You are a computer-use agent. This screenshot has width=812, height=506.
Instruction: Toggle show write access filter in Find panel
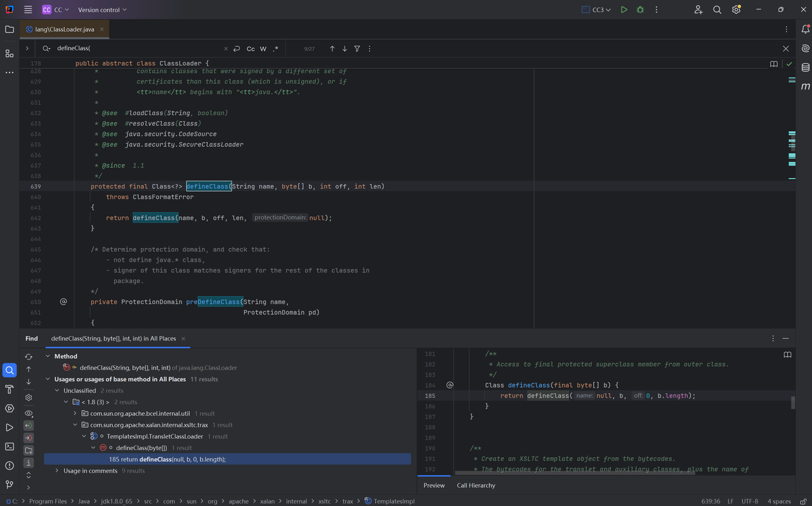point(29,438)
